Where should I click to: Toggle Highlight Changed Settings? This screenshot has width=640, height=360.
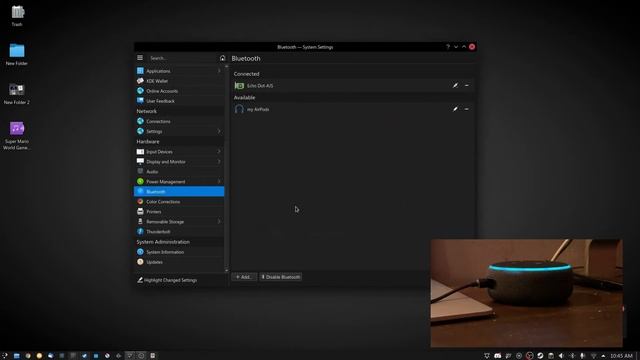coord(167,280)
